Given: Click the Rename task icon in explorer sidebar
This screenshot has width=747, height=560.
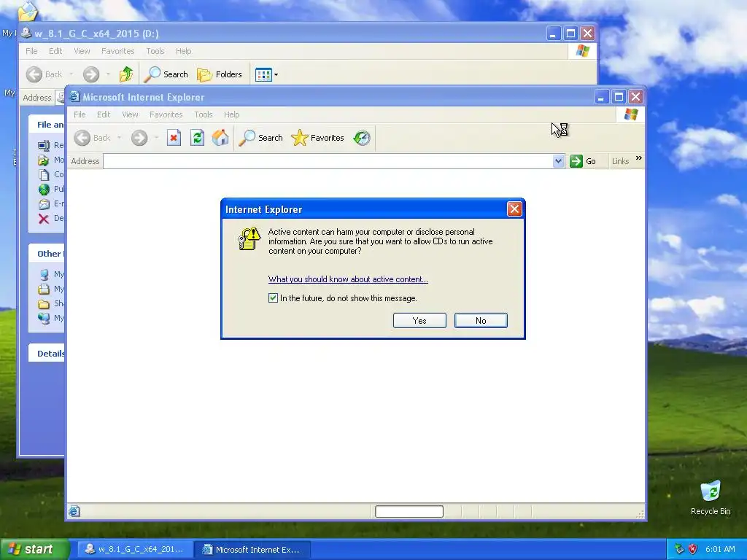Looking at the screenshot, I should [44, 145].
